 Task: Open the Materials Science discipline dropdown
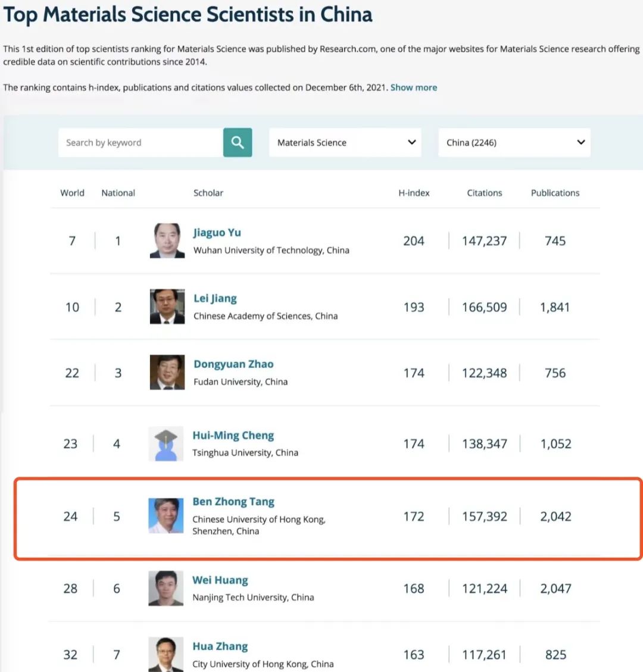[x=345, y=143]
